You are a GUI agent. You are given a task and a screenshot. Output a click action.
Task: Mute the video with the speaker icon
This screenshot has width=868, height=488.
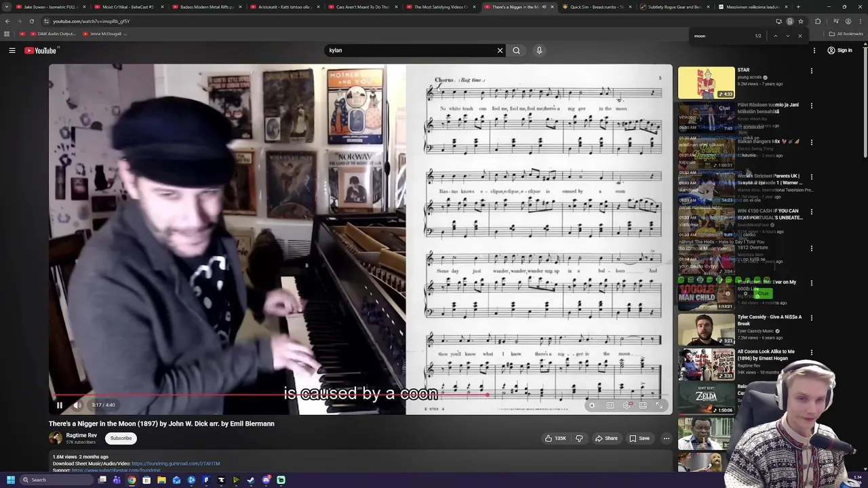coord(77,405)
